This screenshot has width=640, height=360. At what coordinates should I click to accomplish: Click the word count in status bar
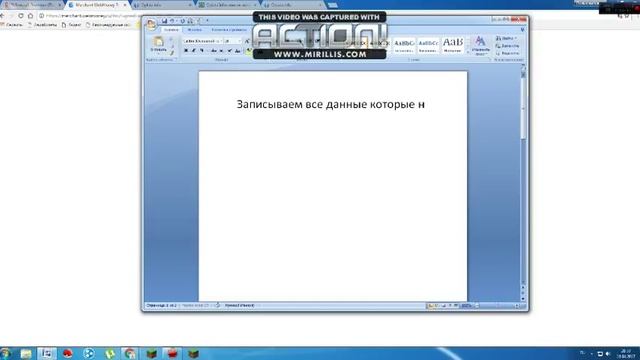point(195,305)
